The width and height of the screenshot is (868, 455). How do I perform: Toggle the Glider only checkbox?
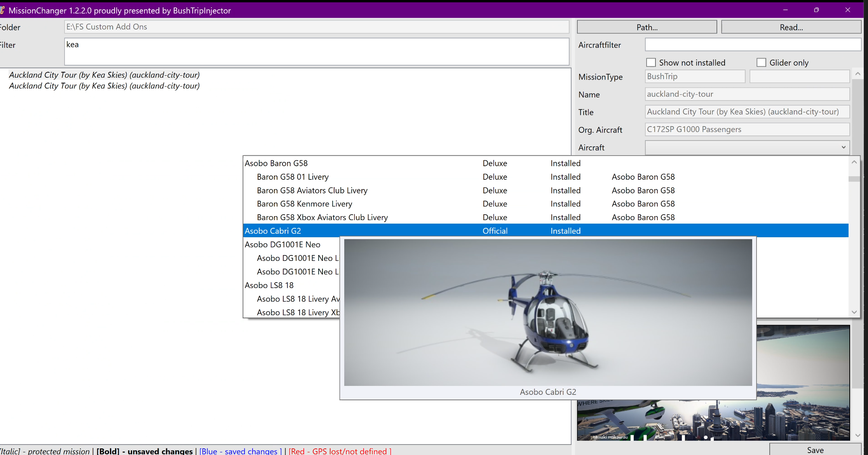click(x=761, y=63)
